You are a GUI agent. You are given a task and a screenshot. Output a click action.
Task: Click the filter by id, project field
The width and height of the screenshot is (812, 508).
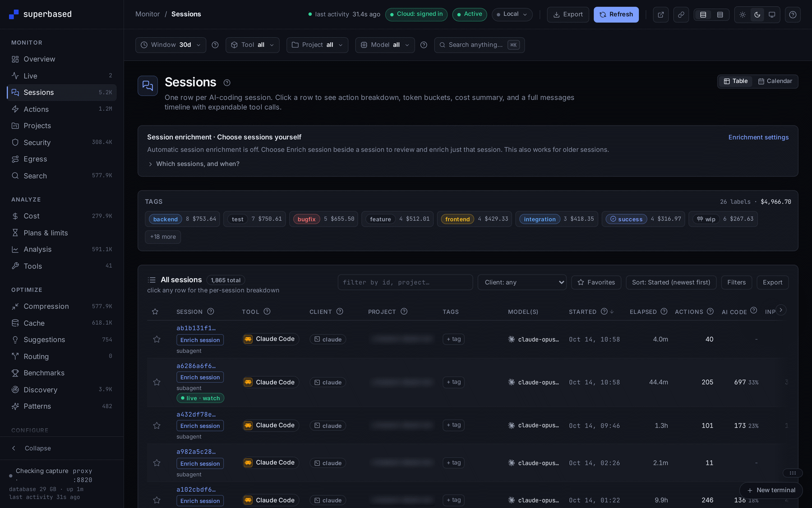tap(405, 282)
